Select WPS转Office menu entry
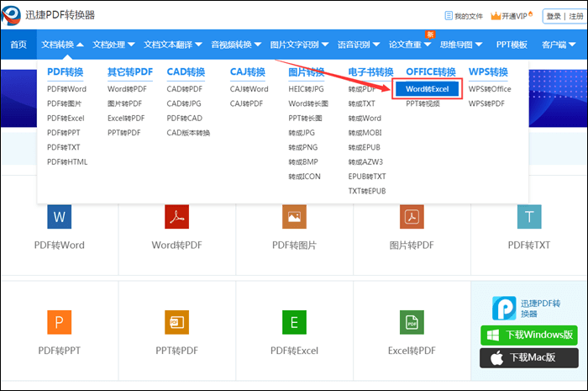The height and width of the screenshot is (391, 588). pyautogui.click(x=490, y=89)
